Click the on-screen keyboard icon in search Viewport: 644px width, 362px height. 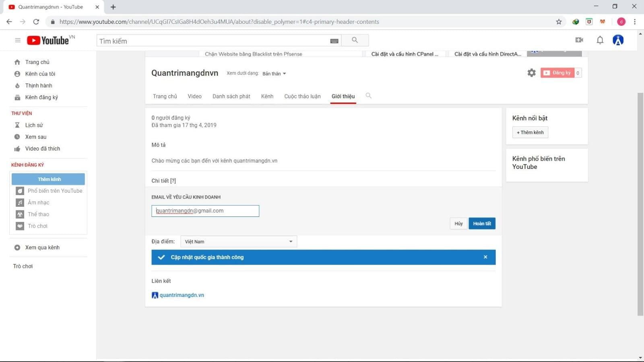334,41
